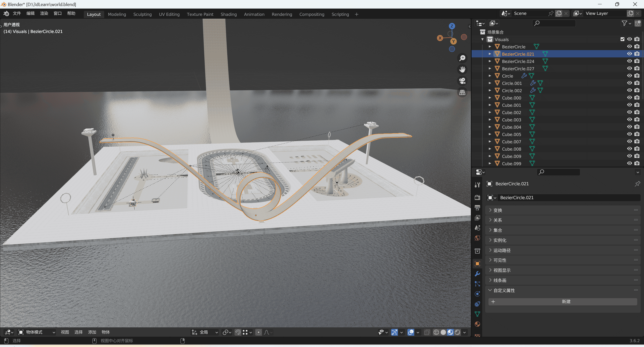Expand the BezierCircle.024 tree row
644x347 pixels.
tap(490, 61)
